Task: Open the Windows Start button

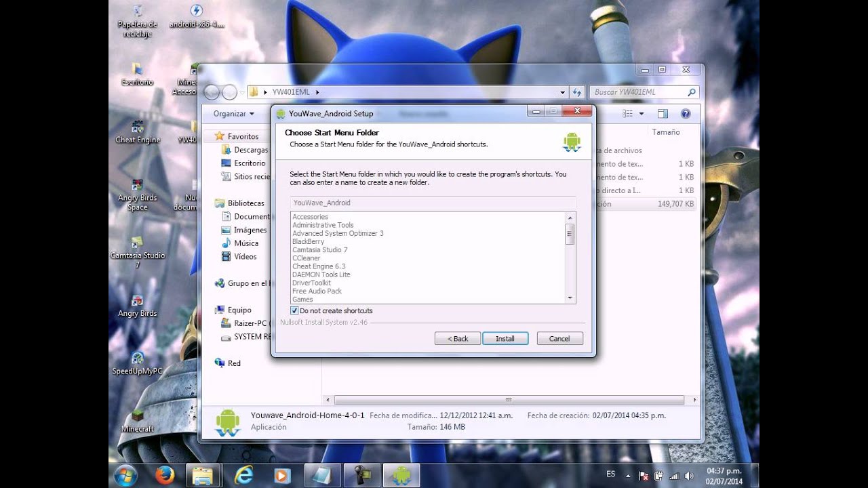Action: 126,476
